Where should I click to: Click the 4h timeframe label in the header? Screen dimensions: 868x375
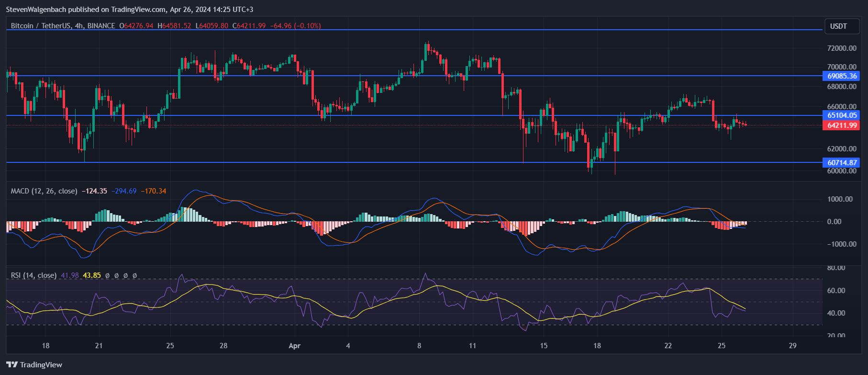tap(79, 26)
